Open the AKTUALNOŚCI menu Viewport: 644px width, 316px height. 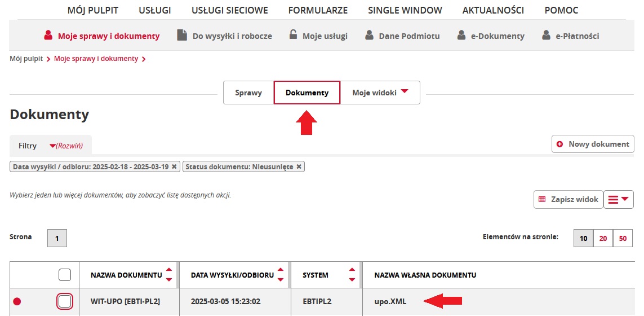coord(493,10)
